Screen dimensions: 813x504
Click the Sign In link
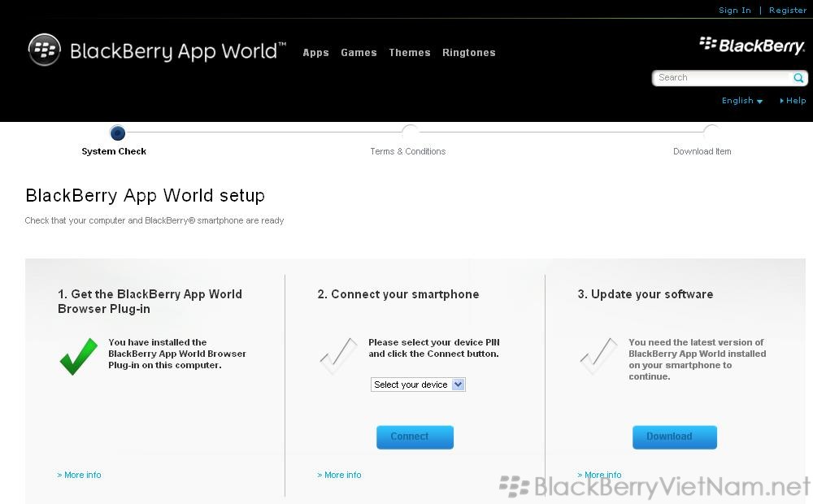pyautogui.click(x=735, y=10)
